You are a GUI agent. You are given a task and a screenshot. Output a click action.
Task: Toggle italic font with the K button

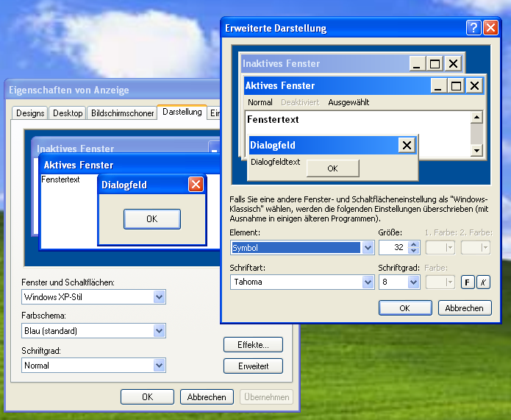483,282
